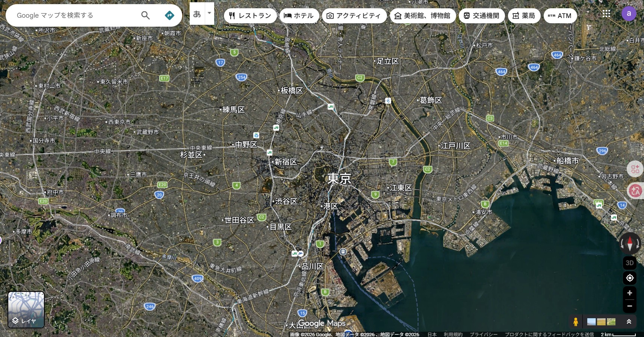Click the 薬局 filter button
644x337 pixels.
[524, 16]
